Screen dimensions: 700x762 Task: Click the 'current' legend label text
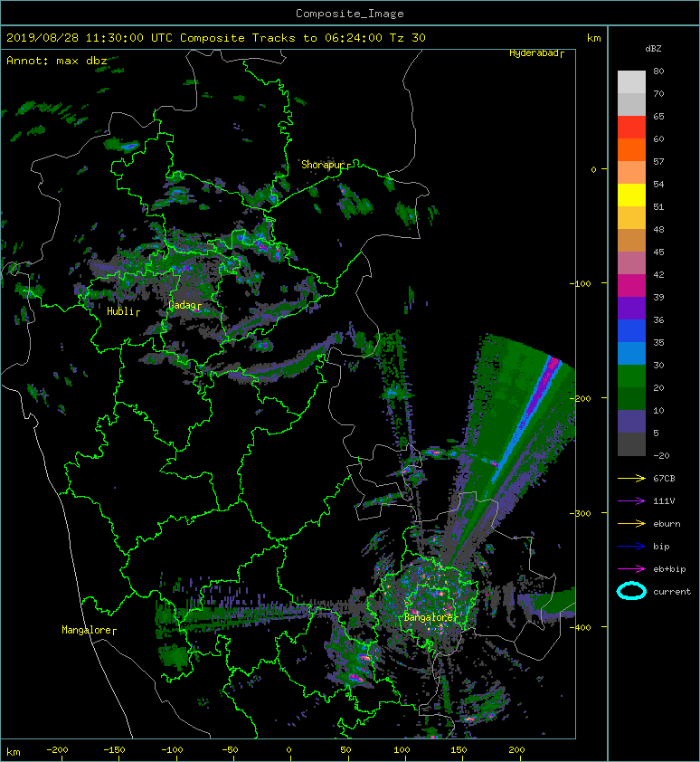tap(672, 592)
